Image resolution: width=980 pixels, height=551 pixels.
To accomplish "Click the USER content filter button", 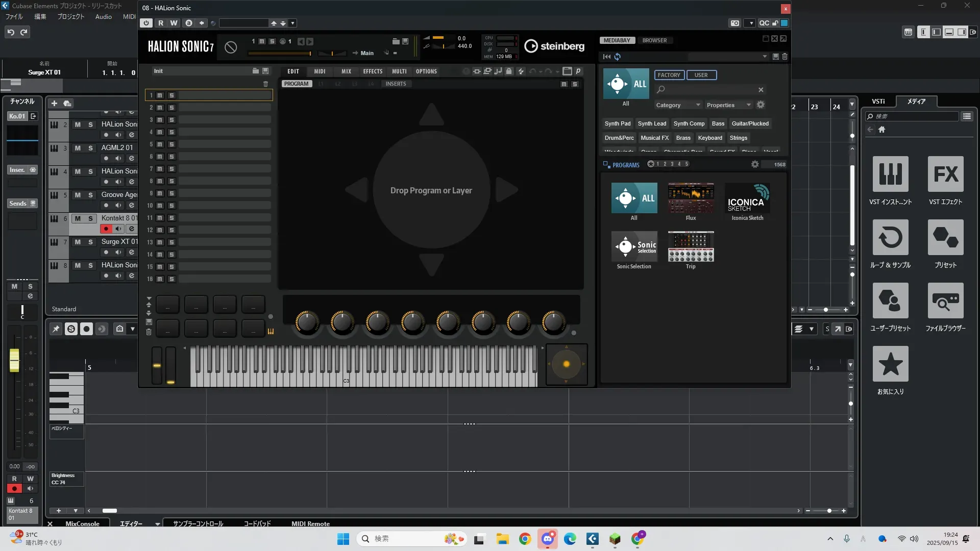I will click(701, 75).
